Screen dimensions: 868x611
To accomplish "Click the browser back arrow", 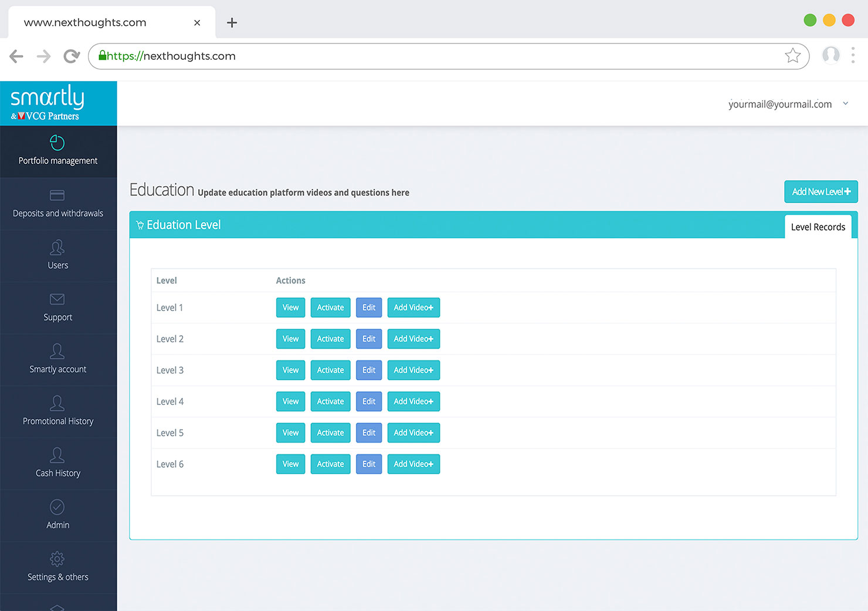I will (x=16, y=56).
